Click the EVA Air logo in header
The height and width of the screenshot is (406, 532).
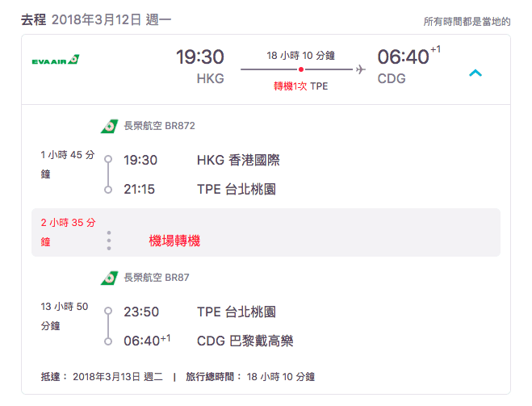click(x=56, y=60)
